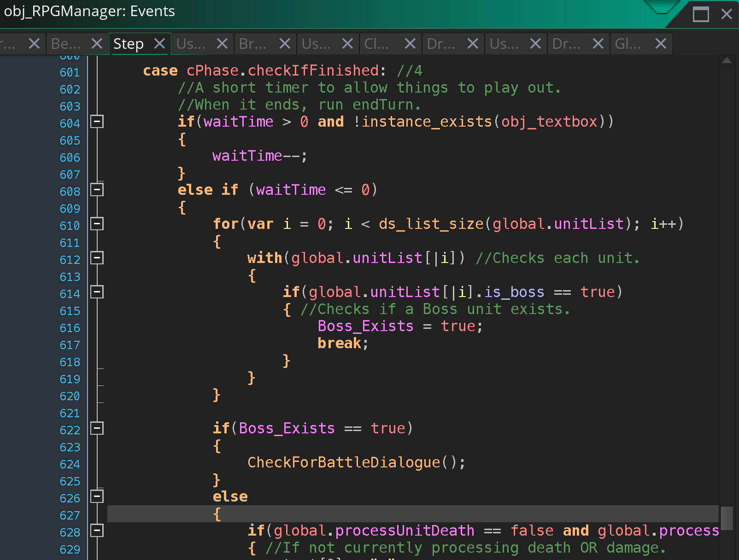Click the CheckForBattleDialogue function call
This screenshot has height=560, width=739.
pos(344,462)
